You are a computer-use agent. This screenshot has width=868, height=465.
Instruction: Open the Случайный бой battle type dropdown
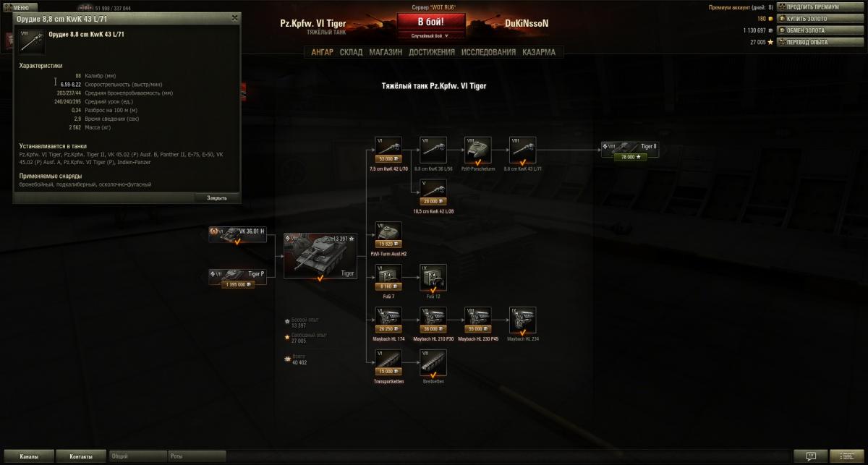click(430, 35)
